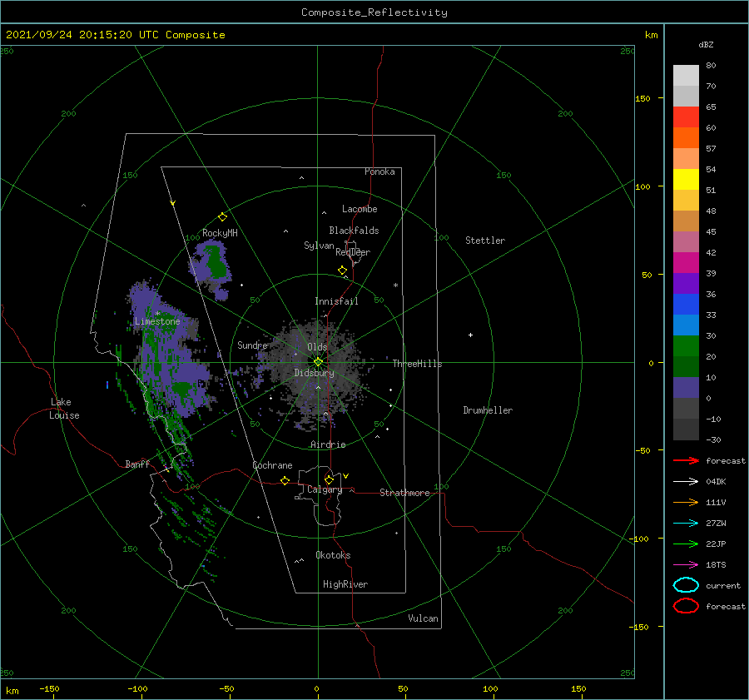Click the Innisfail label
749x700 pixels.
336,301
